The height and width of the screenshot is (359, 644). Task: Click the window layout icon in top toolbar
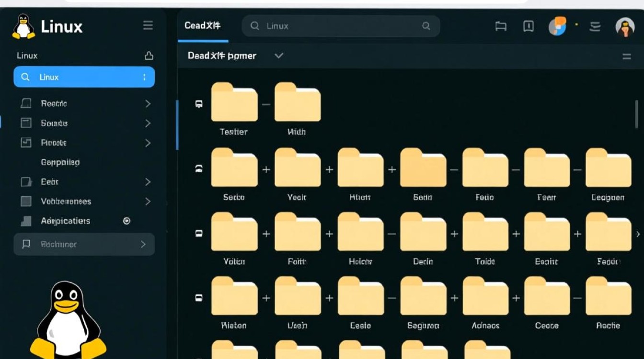[x=501, y=26]
